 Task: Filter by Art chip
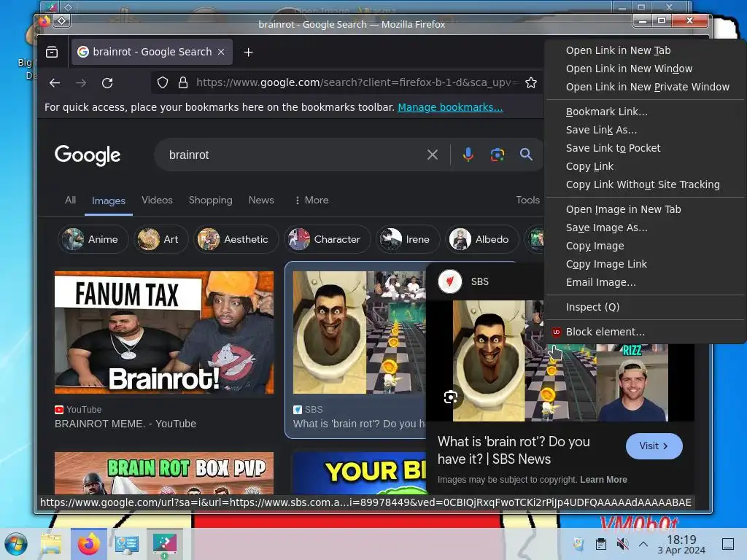pos(160,239)
